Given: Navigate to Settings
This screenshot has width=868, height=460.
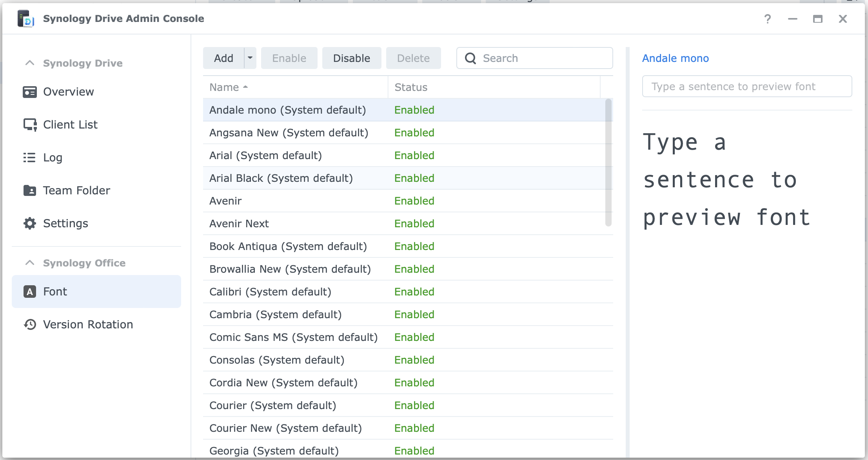Looking at the screenshot, I should 96,223.
